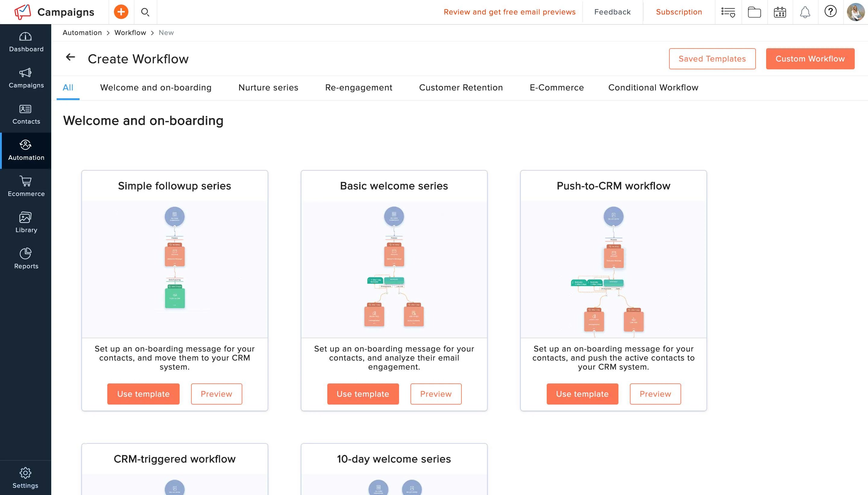Open the Ecommerce section
The image size is (868, 495).
[26, 186]
